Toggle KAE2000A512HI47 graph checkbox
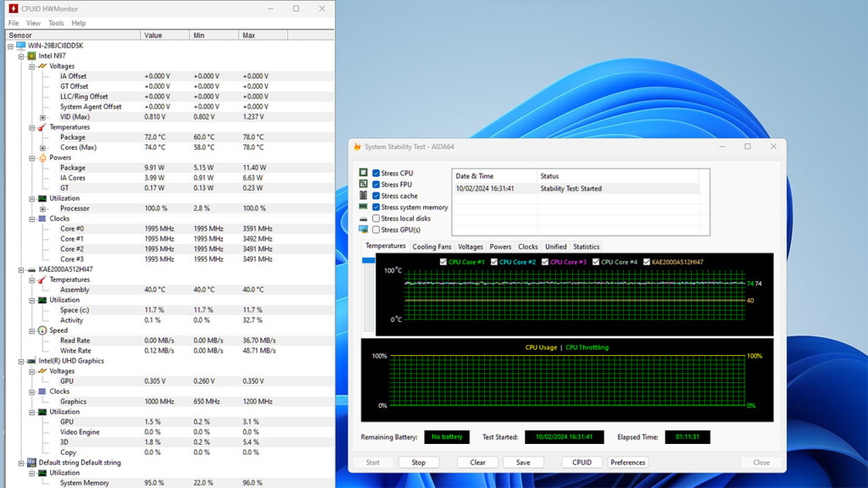Screen dimensions: 868x488 tap(647, 262)
